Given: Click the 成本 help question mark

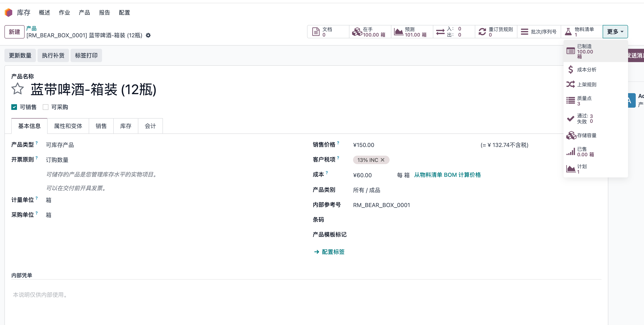Looking at the screenshot, I should point(327,173).
